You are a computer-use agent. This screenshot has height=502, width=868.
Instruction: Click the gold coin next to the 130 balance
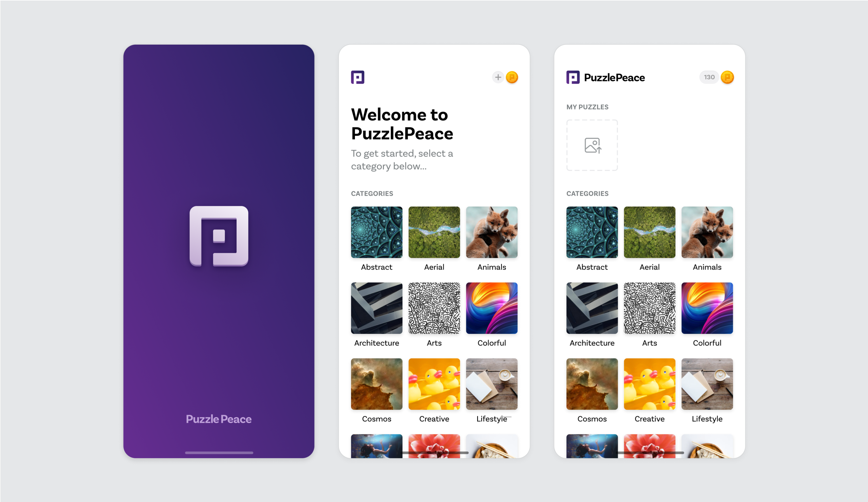[x=727, y=77]
